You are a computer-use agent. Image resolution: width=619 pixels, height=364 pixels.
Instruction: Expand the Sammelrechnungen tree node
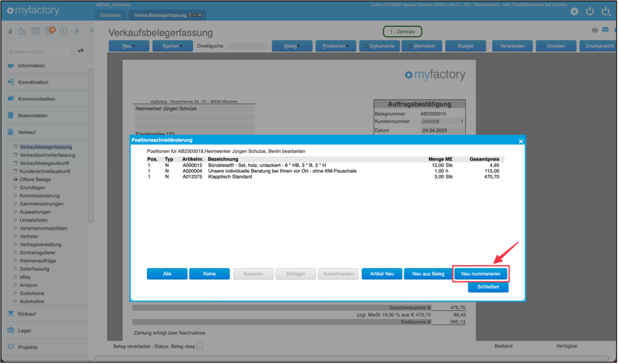click(x=16, y=204)
